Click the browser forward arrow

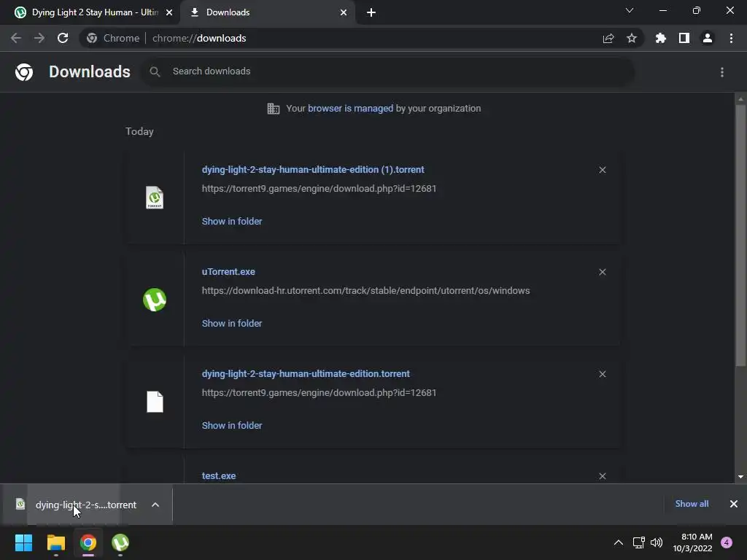pos(39,38)
